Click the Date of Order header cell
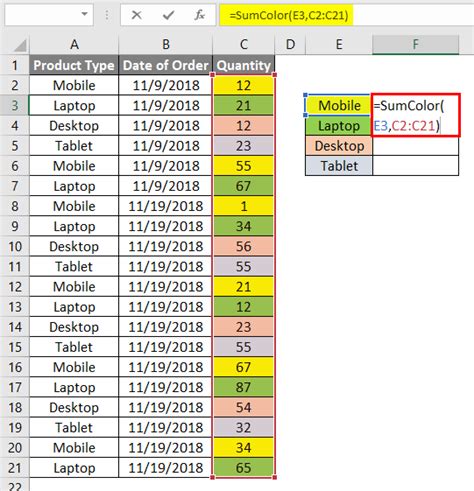 (x=166, y=65)
